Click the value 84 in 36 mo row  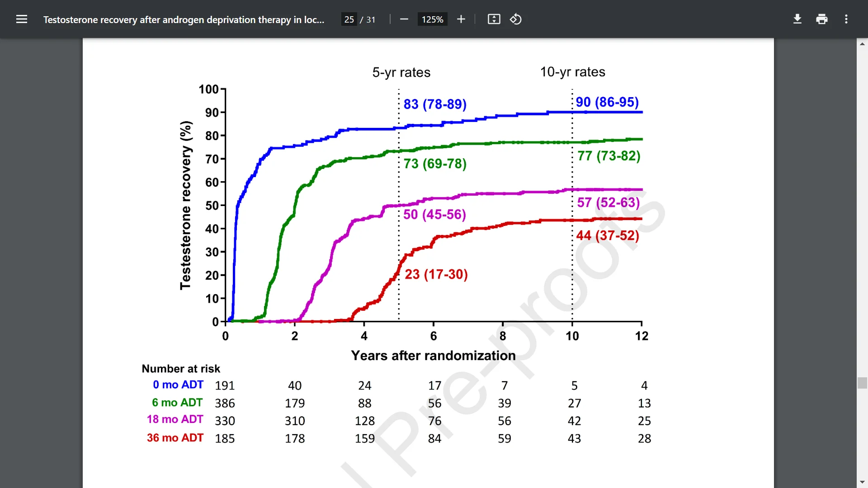pos(434,439)
